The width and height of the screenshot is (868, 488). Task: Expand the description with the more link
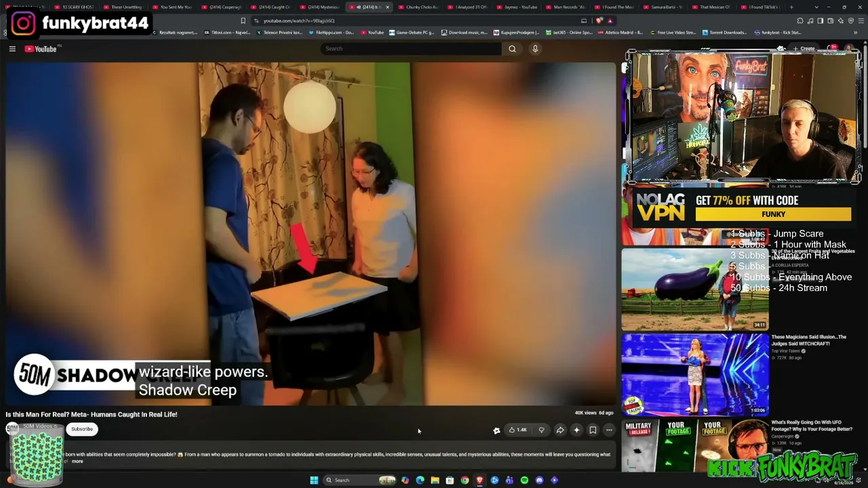77,462
